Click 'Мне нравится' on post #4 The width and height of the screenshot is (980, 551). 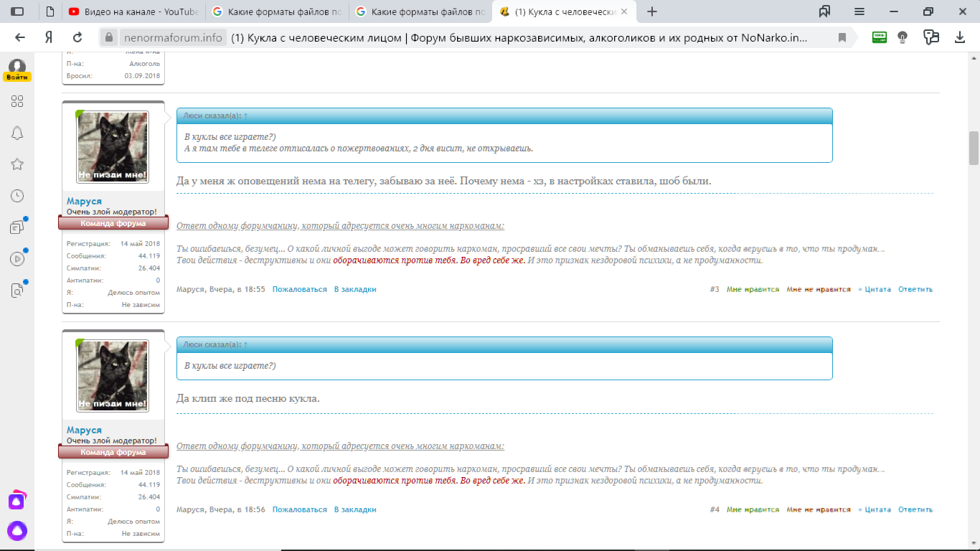(753, 509)
